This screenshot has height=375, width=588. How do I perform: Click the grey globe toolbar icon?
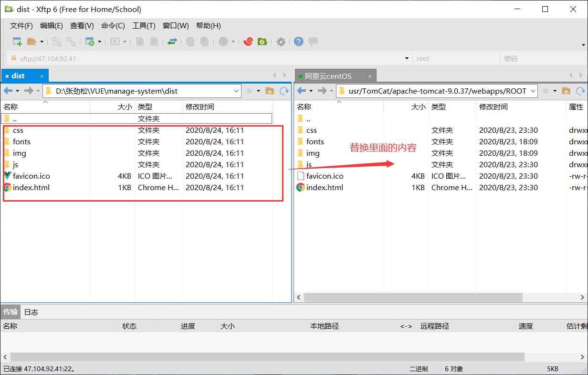point(223,42)
